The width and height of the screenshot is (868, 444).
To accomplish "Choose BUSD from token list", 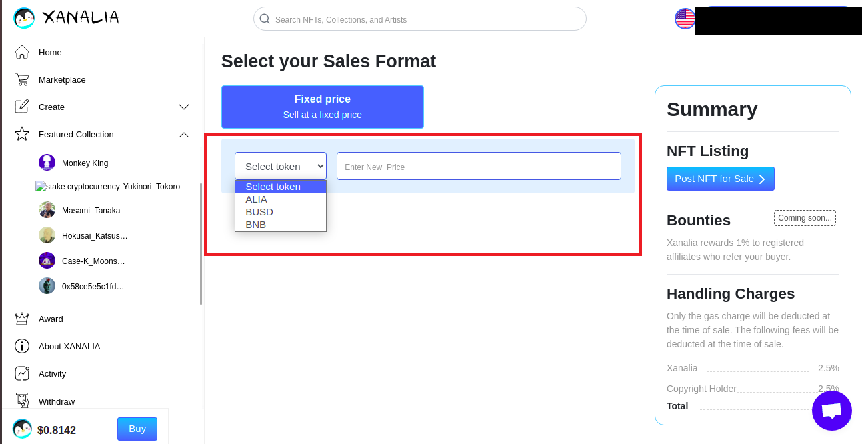I will pos(259,212).
